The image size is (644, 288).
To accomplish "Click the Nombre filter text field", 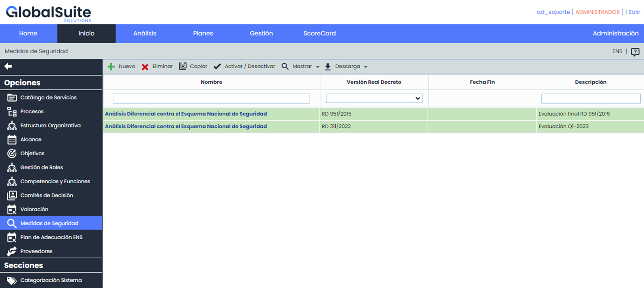I will click(211, 98).
